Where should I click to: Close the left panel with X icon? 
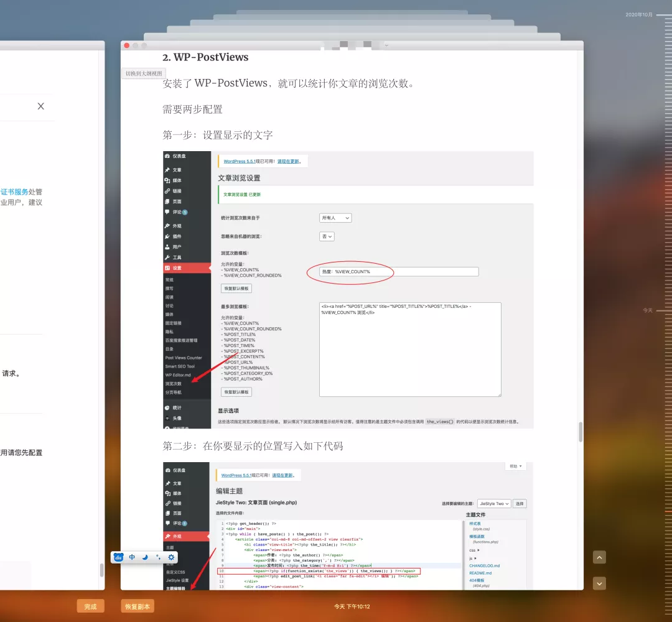(41, 106)
